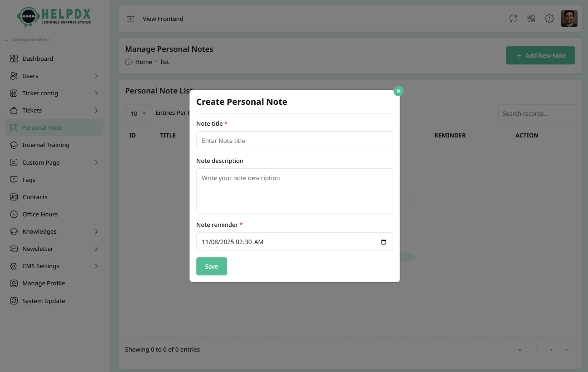Select the Office Hours clock icon
The image size is (588, 372).
14,214
